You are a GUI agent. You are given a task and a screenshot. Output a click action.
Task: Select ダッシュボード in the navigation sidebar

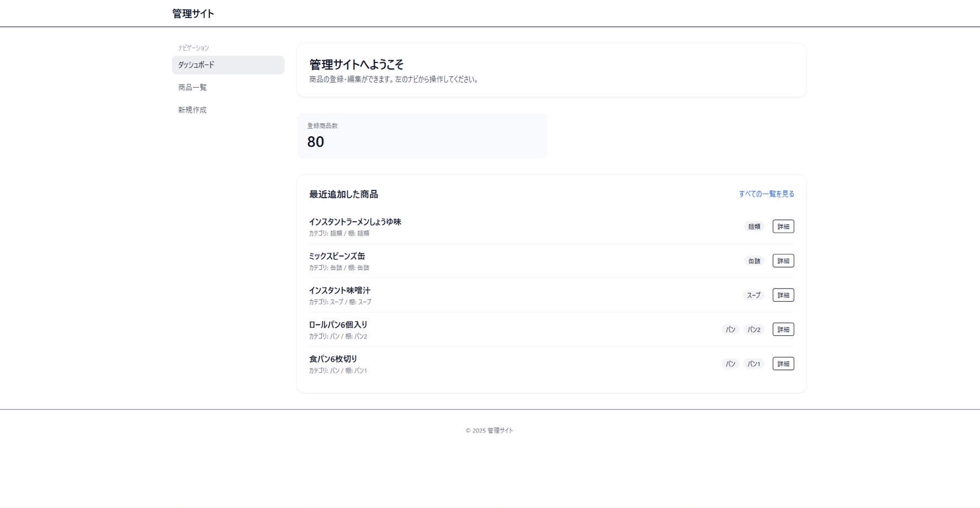(228, 65)
